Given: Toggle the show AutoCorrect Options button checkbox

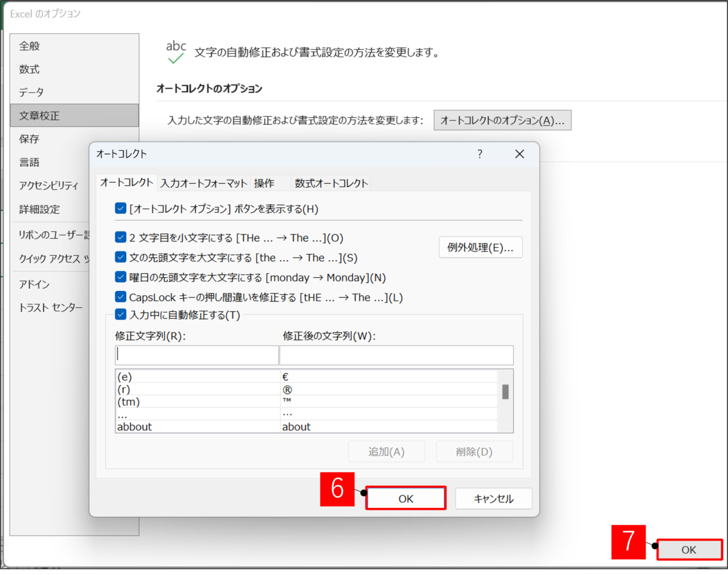Looking at the screenshot, I should (120, 209).
